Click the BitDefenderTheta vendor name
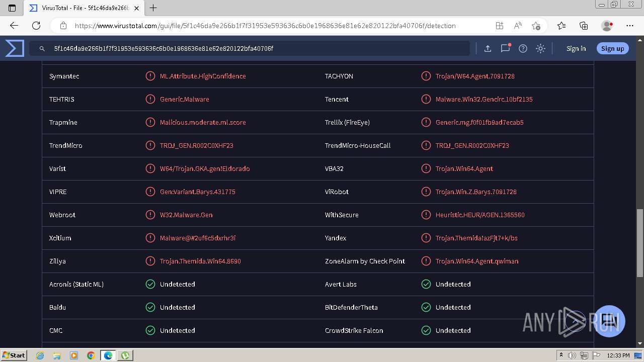This screenshot has width=644, height=362. (351, 307)
